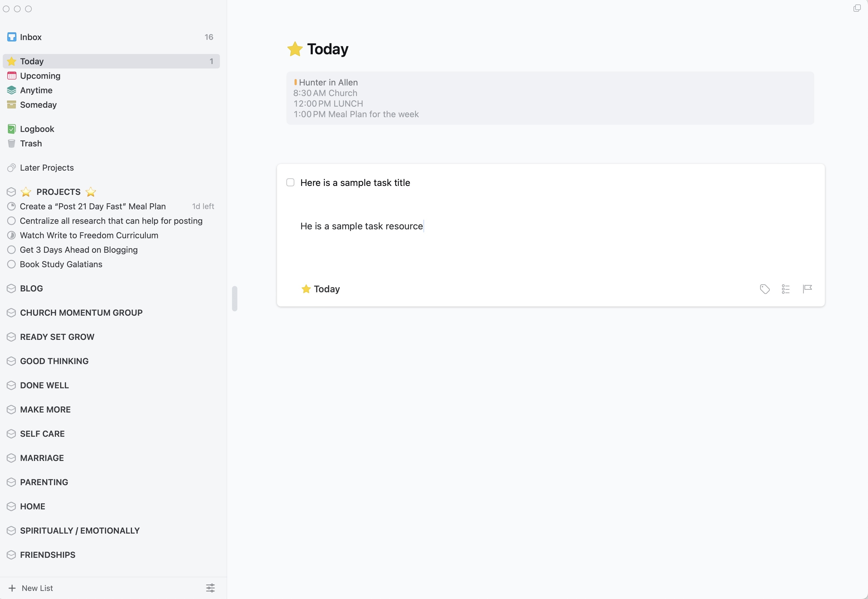Screen dimensions: 868x599
Task: Open the Inbox list
Action: pos(111,37)
